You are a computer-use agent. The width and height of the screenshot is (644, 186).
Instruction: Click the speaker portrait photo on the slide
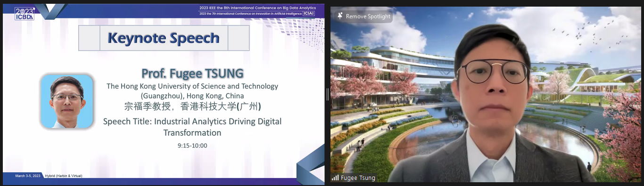tap(67, 101)
